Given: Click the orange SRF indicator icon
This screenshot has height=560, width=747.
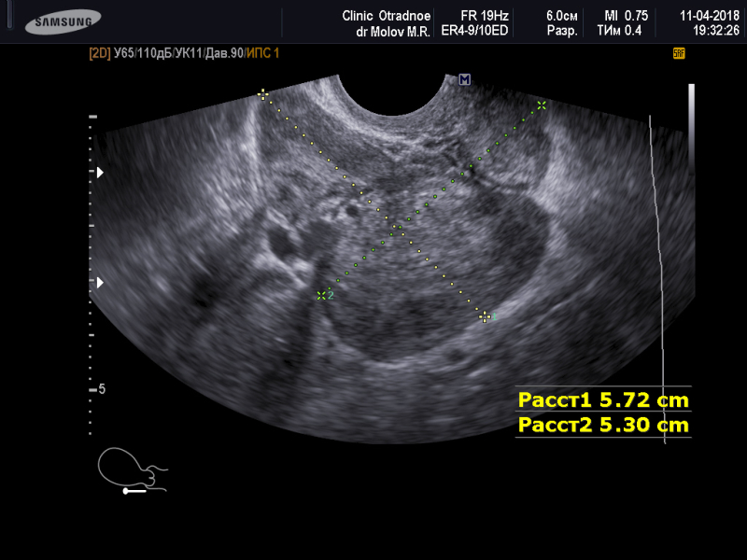Looking at the screenshot, I should [679, 53].
